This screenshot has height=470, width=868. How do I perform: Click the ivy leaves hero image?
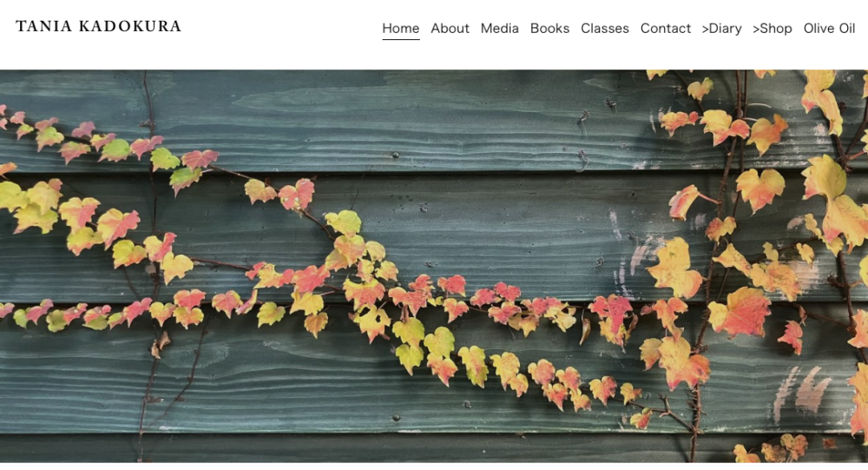coord(434,266)
